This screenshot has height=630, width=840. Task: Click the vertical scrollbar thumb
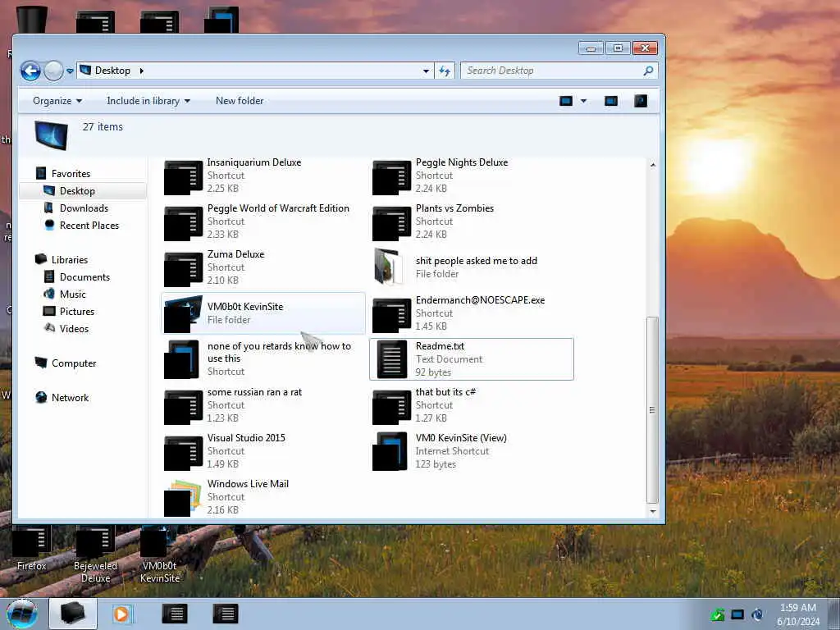coord(652,410)
